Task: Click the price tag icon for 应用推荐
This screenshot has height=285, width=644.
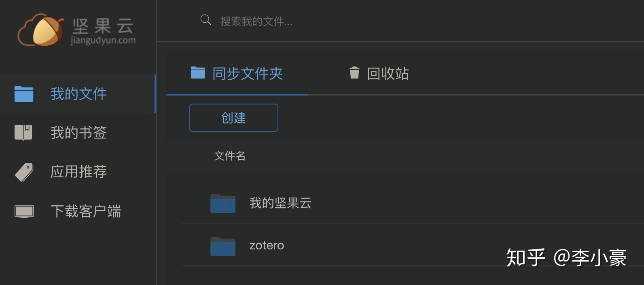Action: pyautogui.click(x=24, y=172)
